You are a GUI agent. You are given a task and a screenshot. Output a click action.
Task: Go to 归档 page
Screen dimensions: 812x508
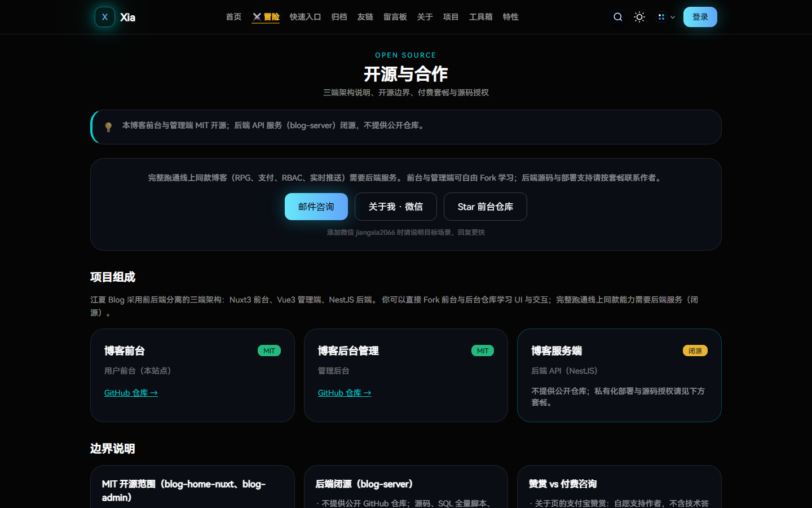339,17
